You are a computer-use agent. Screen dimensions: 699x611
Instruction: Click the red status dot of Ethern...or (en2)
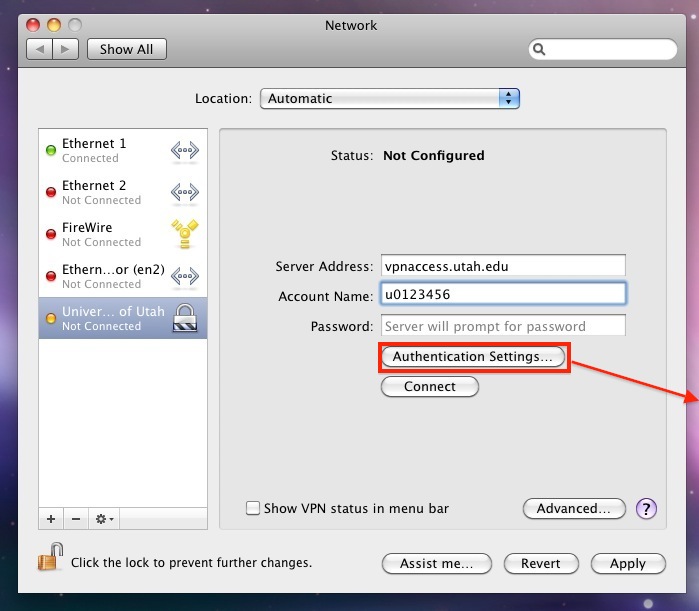pos(51,276)
